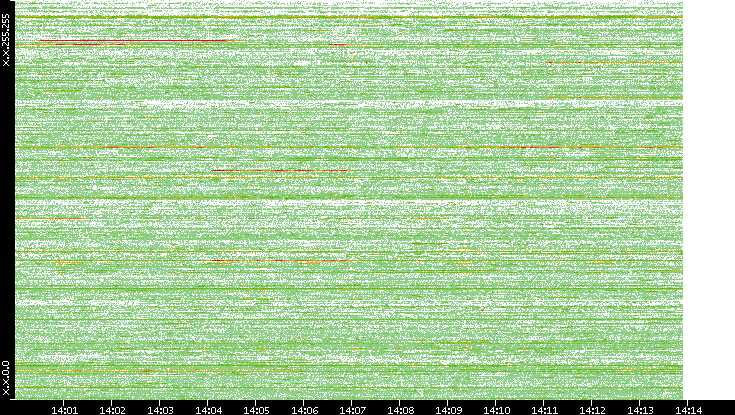Pick the 14:12 tick label

pos(592,410)
